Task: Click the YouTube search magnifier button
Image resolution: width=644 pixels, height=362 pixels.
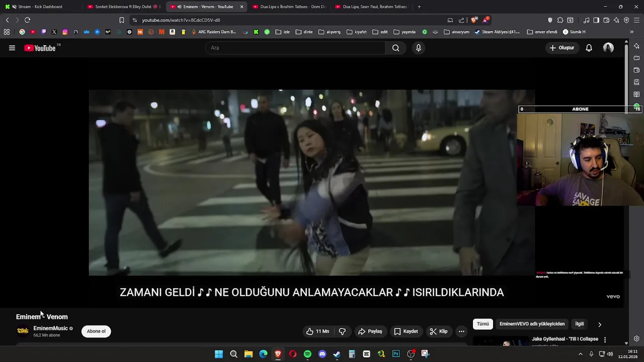Action: click(395, 48)
